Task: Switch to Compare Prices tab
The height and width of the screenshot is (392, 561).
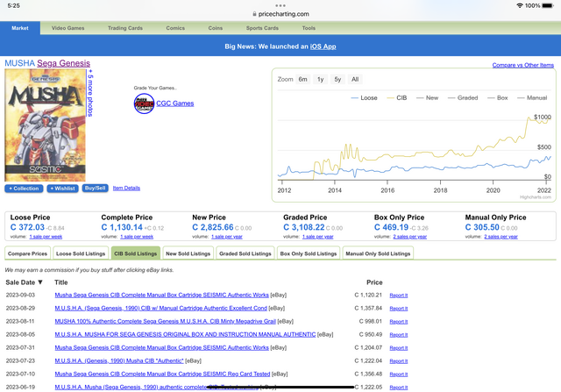Action: pyautogui.click(x=27, y=253)
